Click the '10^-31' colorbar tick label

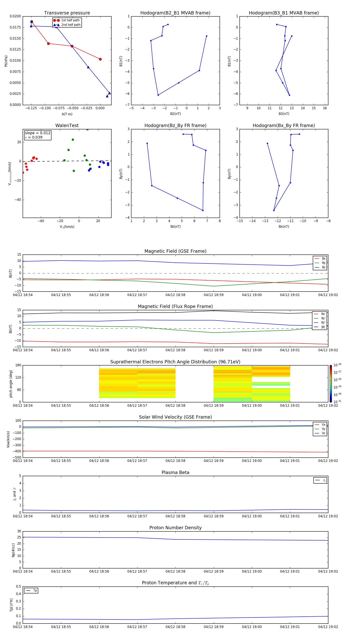point(337,402)
